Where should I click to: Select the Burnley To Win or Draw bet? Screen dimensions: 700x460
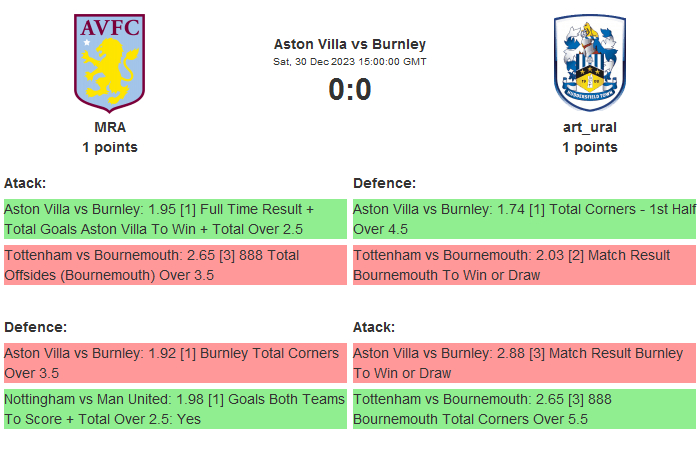524,363
